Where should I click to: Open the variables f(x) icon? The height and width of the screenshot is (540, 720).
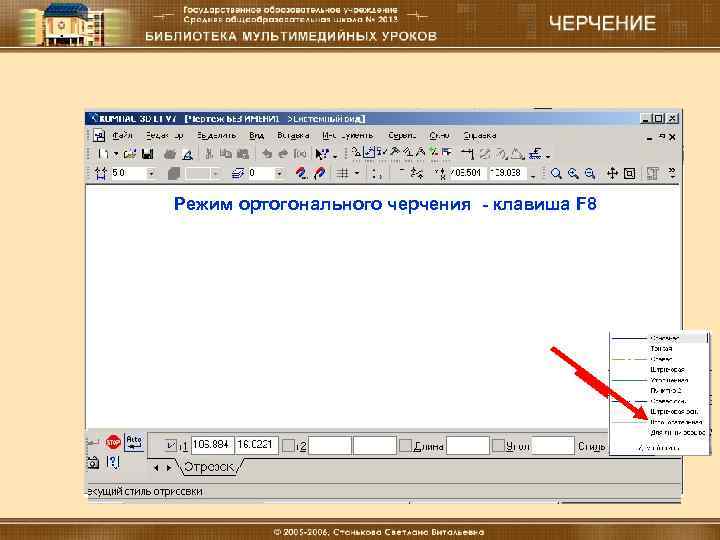pyautogui.click(x=300, y=154)
